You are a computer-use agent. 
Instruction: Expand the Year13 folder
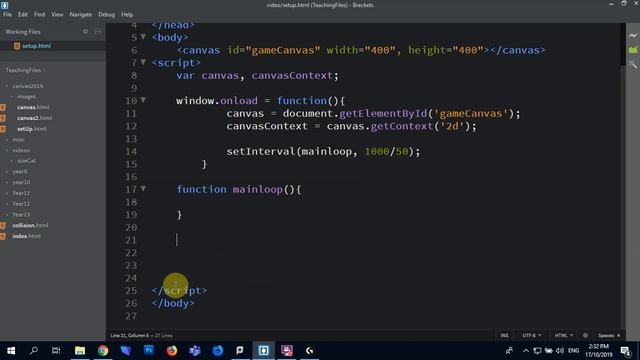tap(7, 215)
